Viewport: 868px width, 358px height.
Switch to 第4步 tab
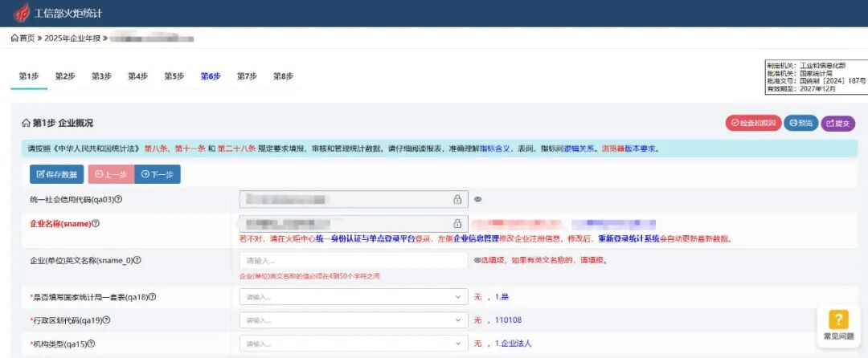[x=138, y=77]
